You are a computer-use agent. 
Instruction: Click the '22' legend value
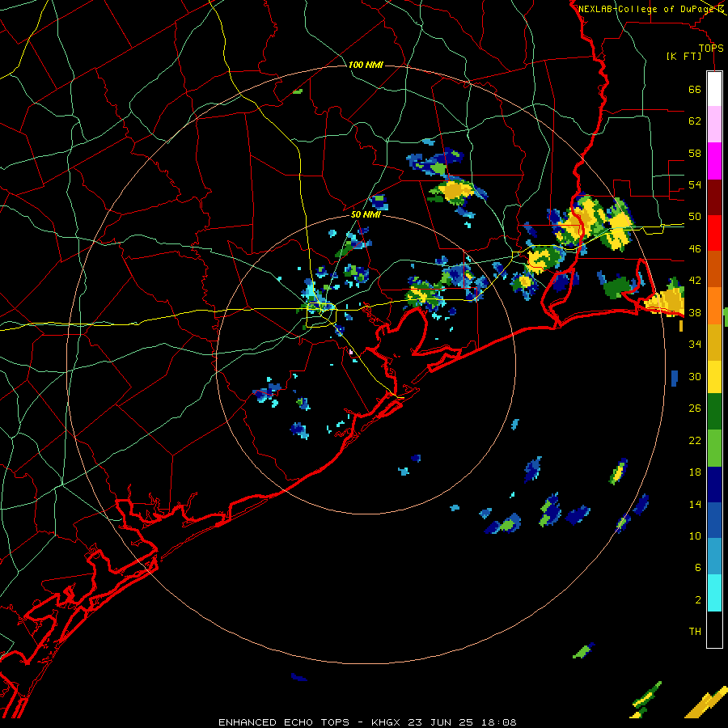pyautogui.click(x=695, y=440)
